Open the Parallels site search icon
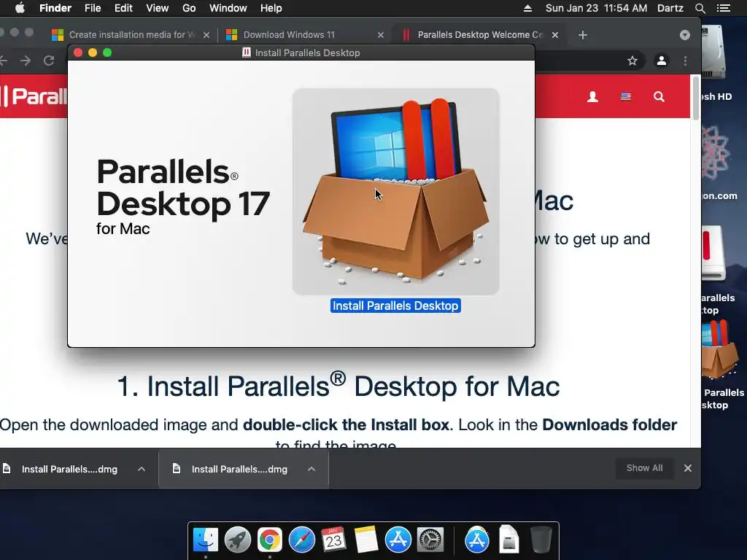Viewport: 747px width, 560px height. (659, 97)
